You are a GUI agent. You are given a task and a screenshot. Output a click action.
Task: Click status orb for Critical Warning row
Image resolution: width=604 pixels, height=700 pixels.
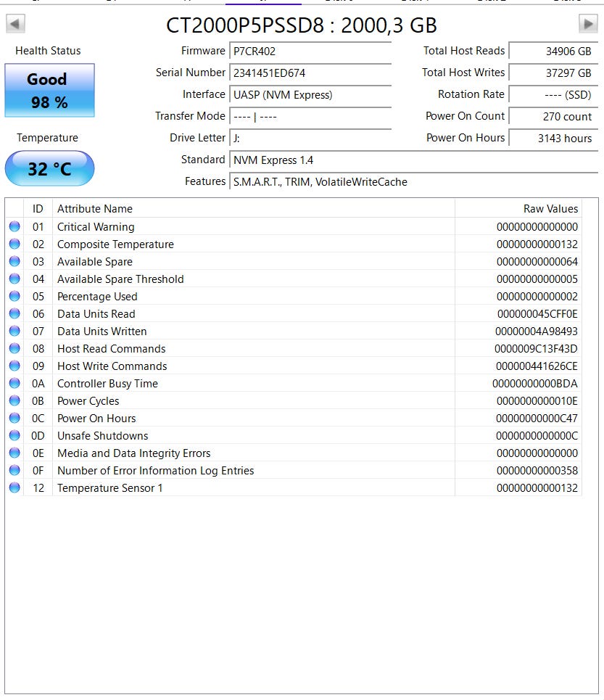tap(15, 226)
